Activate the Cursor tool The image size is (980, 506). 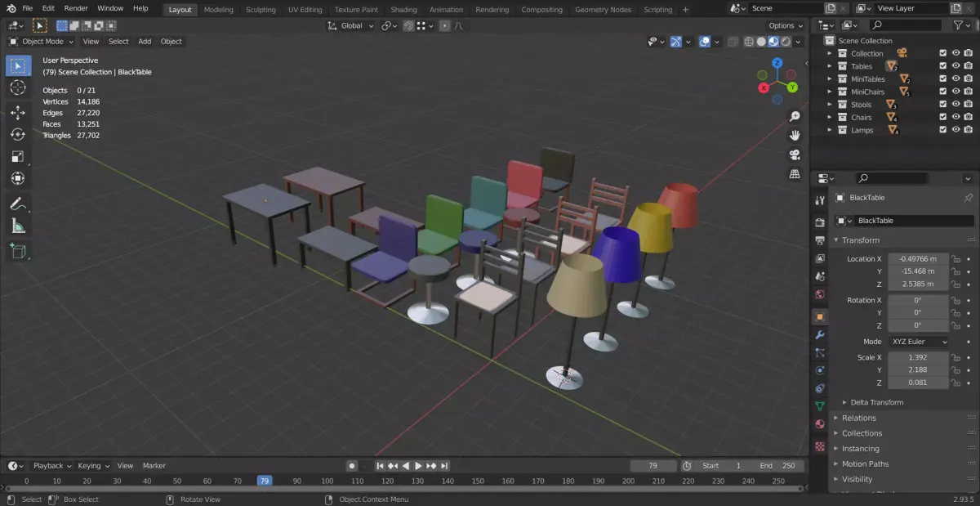(x=18, y=87)
